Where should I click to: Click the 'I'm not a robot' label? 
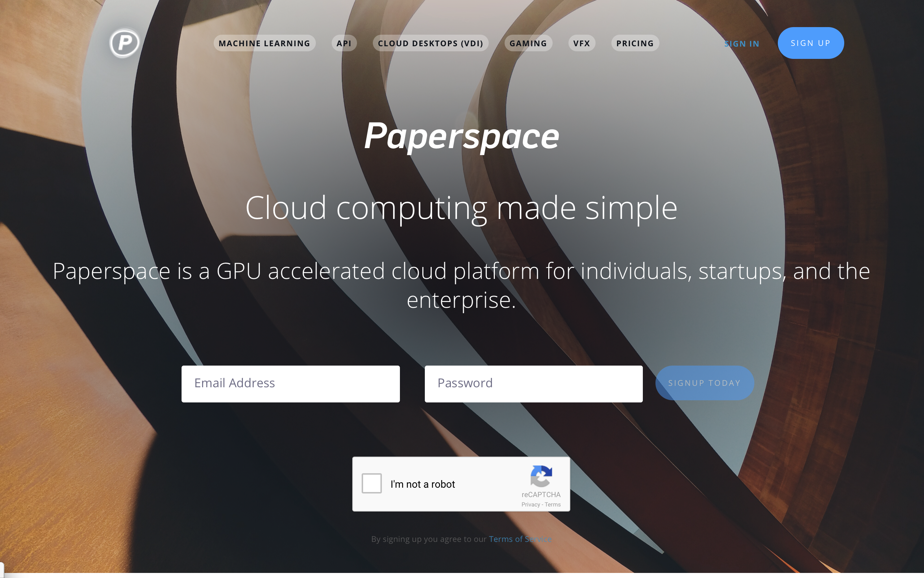click(x=422, y=484)
